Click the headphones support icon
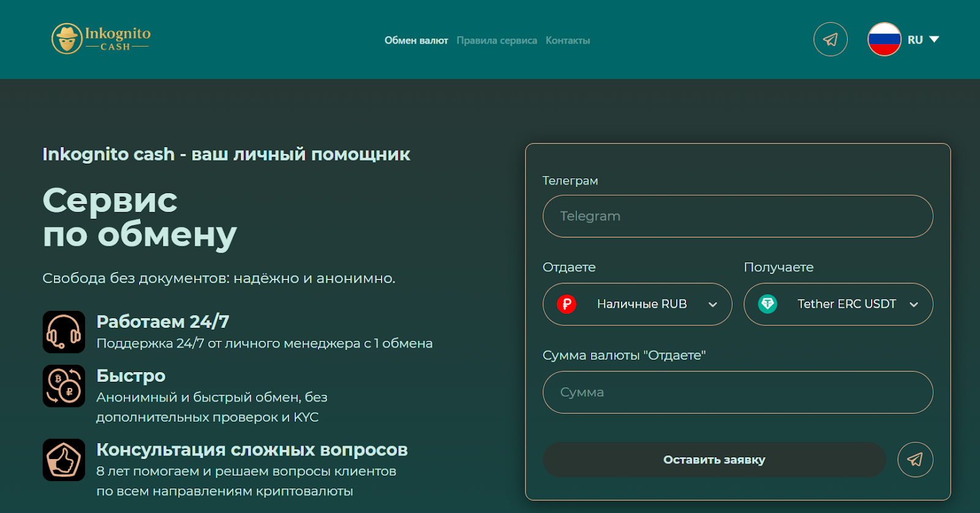Screen dimensions: 980x513 coord(64,332)
